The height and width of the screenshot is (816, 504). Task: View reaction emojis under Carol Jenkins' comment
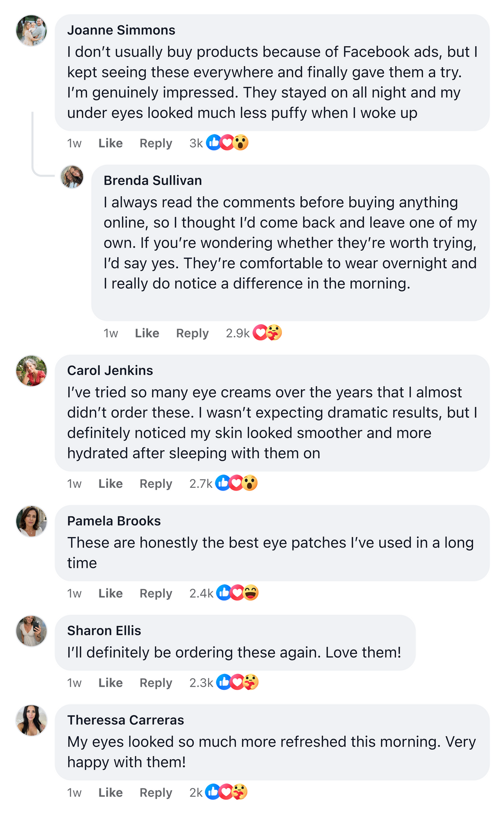pos(236,483)
